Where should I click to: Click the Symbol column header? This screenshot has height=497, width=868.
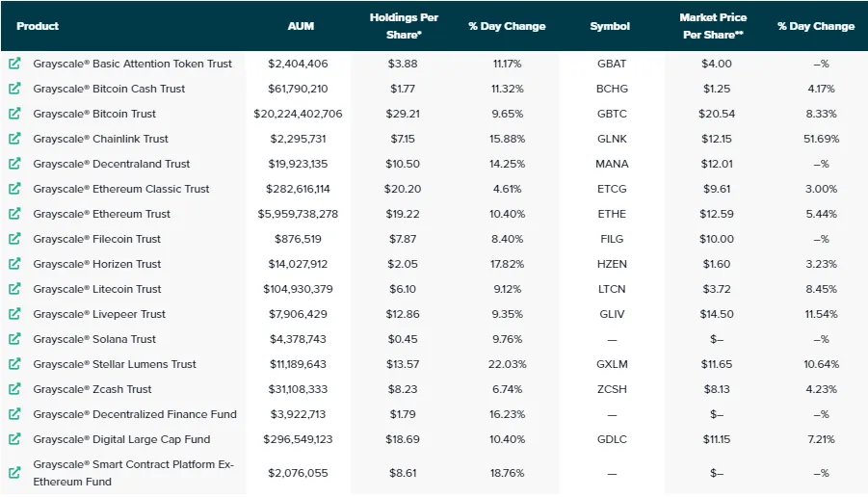pyautogui.click(x=610, y=26)
